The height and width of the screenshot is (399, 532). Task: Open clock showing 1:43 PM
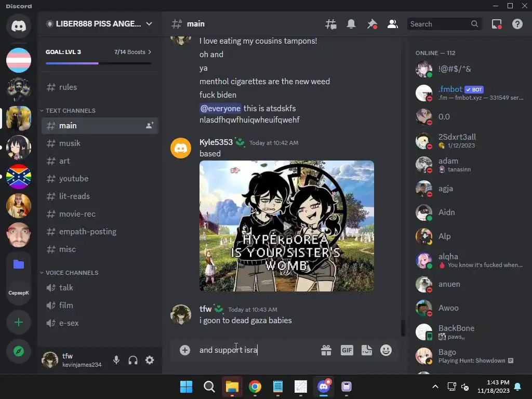(x=494, y=387)
